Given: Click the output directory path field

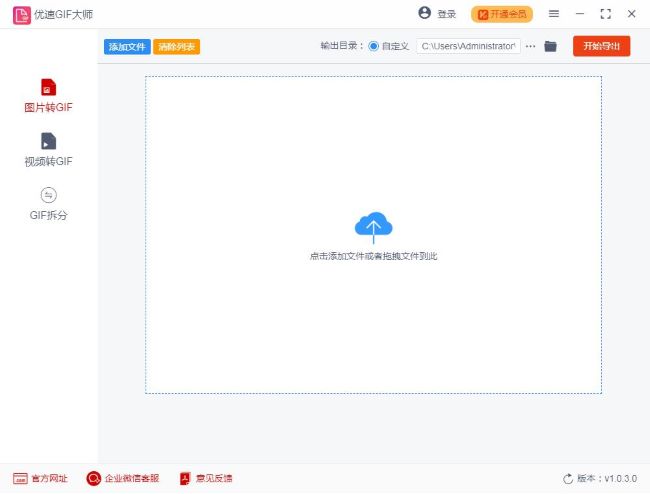Looking at the screenshot, I should (468, 46).
